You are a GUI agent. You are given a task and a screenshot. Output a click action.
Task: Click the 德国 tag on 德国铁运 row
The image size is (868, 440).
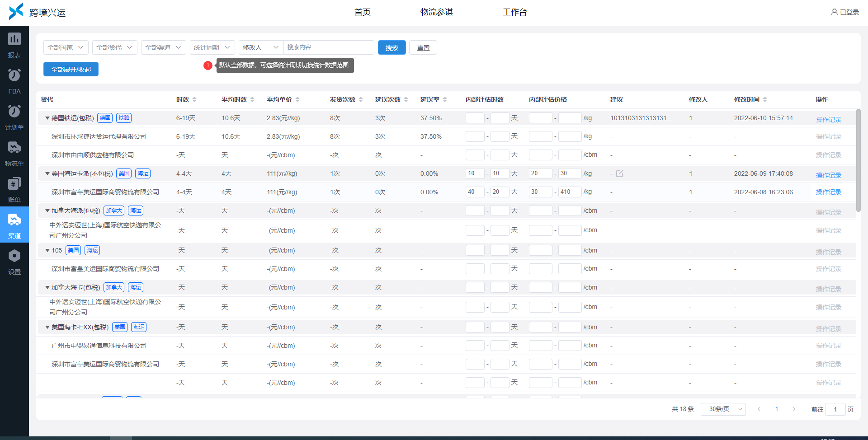tap(105, 118)
